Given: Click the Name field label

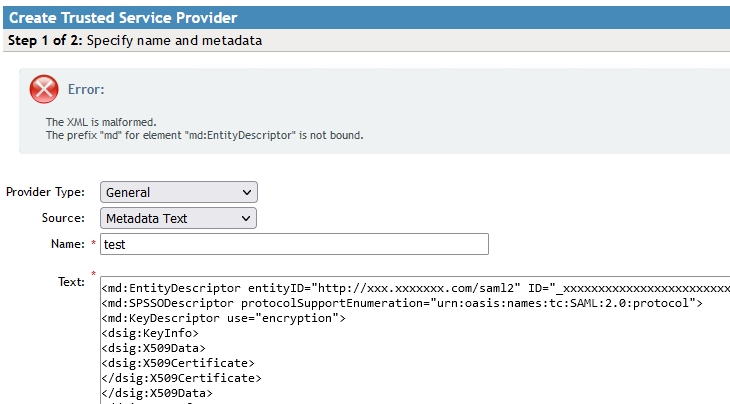Looking at the screenshot, I should tap(67, 244).
